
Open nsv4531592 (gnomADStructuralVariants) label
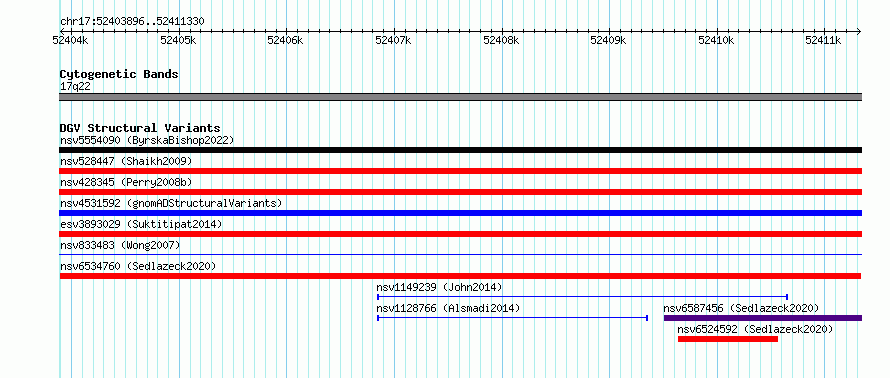tap(171, 203)
